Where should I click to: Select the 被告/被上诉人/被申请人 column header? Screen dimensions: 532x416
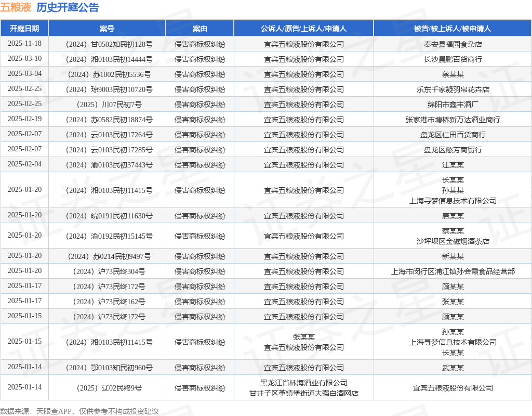(453, 29)
